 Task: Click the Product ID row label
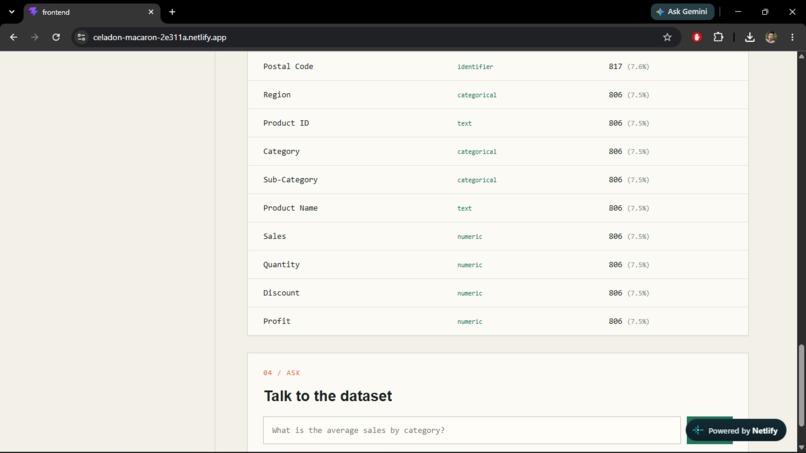coord(286,123)
